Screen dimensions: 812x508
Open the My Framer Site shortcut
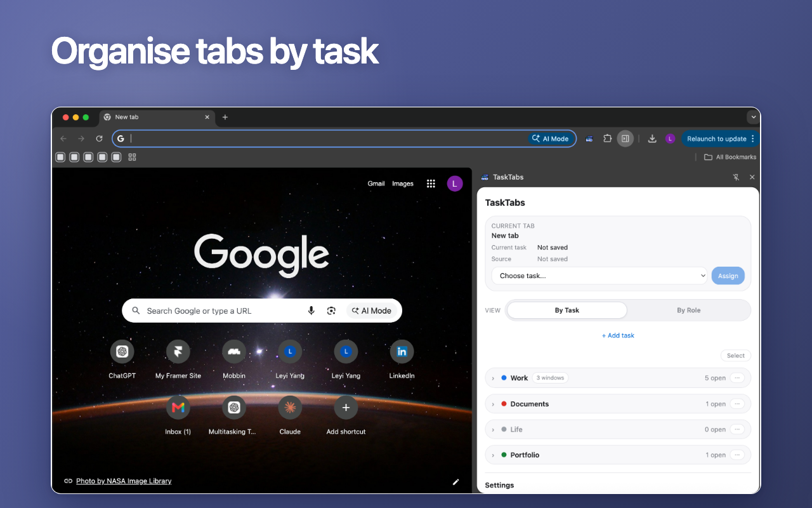click(178, 359)
